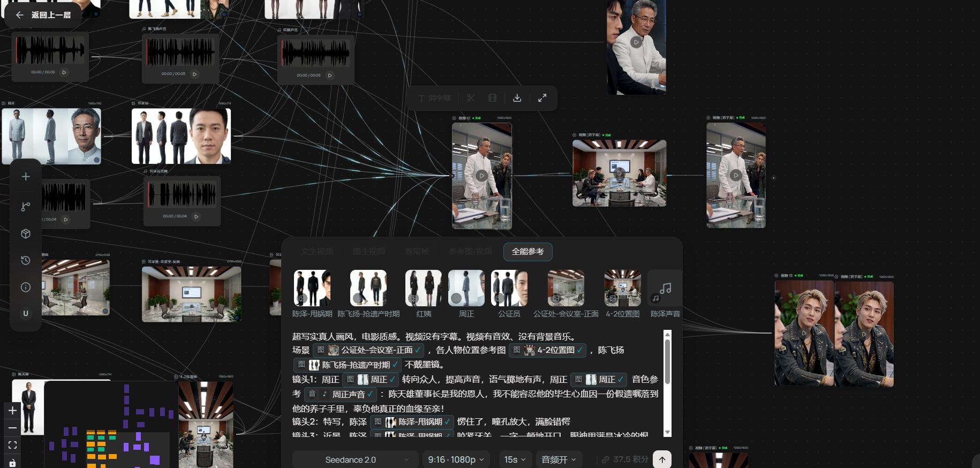980x468 pixels.
Task: Select the 全能参考 tab
Action: click(x=528, y=252)
